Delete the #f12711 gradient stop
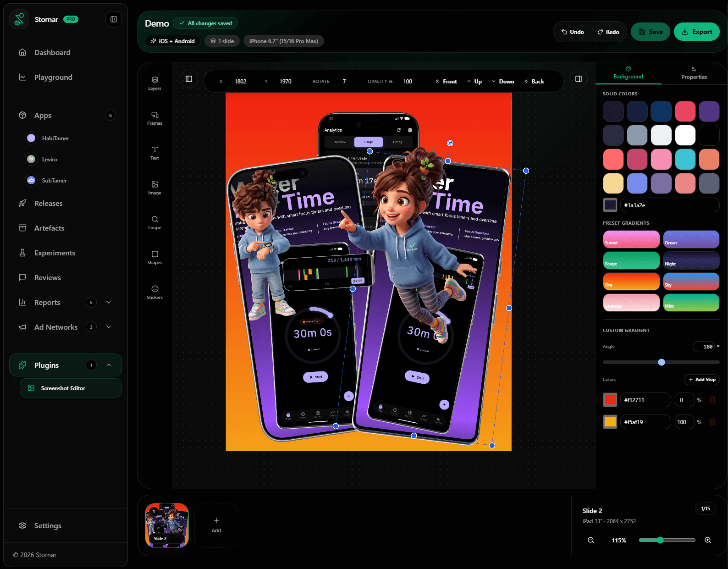The width and height of the screenshot is (728, 569). click(x=712, y=400)
